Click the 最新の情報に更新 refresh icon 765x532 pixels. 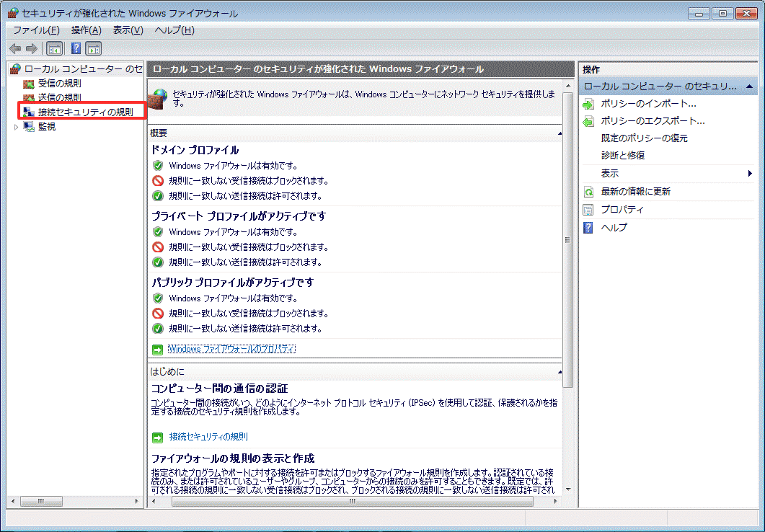coord(588,192)
